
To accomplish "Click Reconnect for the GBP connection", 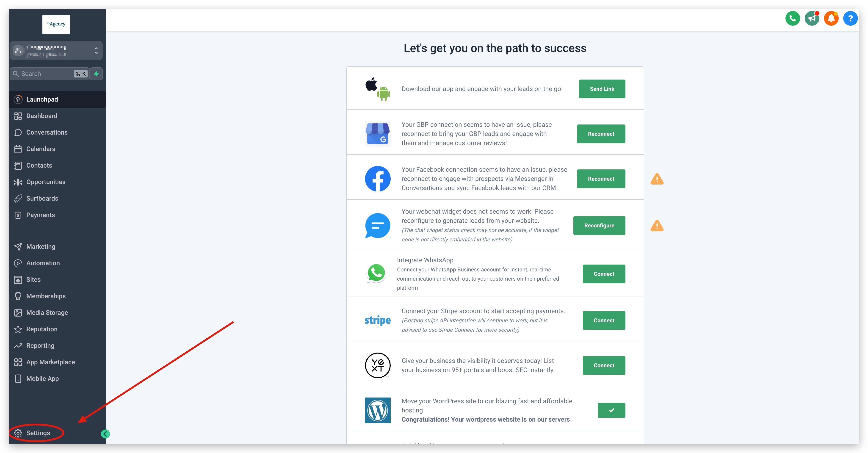I will pyautogui.click(x=601, y=134).
